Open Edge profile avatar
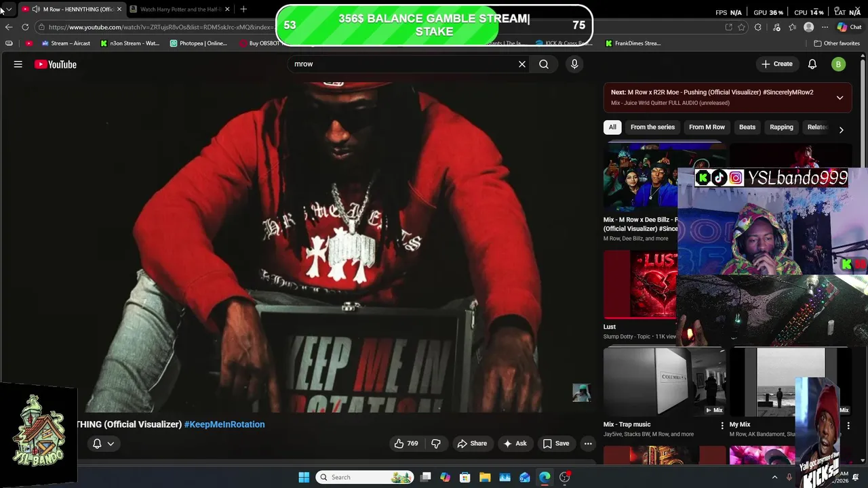Image resolution: width=868 pixels, height=488 pixels. point(808,27)
